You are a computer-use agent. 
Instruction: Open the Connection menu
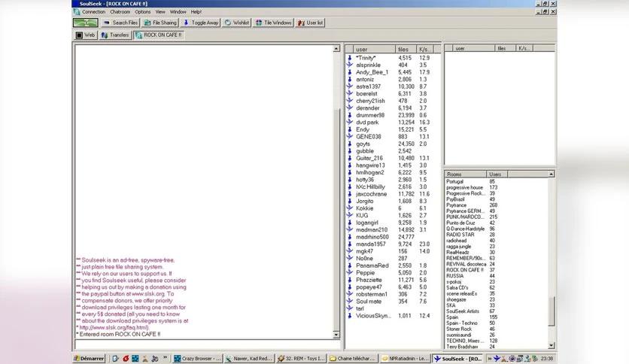pos(93,12)
